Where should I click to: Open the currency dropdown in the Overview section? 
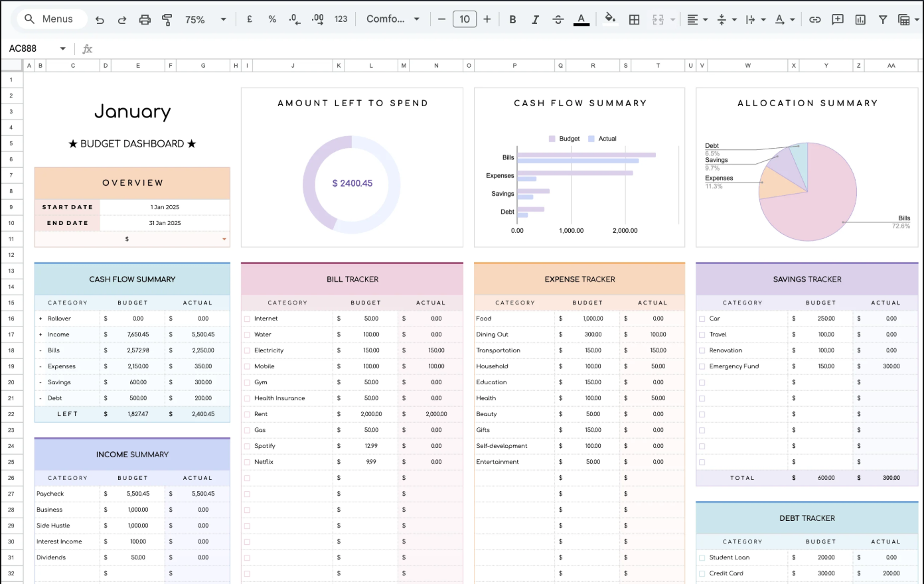pos(224,238)
